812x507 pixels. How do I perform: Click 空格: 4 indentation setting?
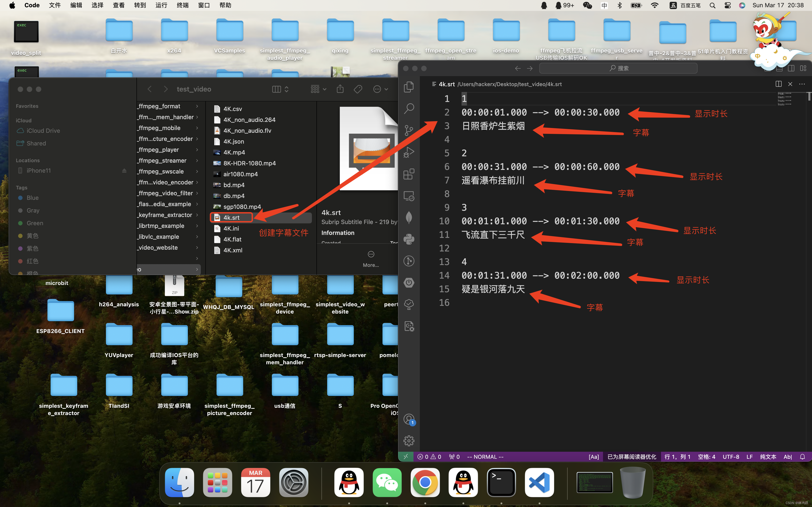[x=706, y=457]
